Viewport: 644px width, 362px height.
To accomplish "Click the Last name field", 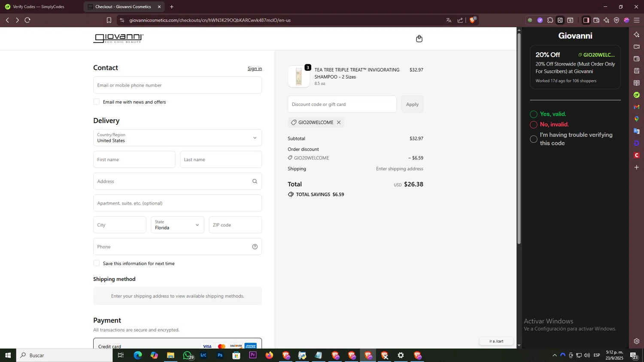I will click(x=221, y=160).
